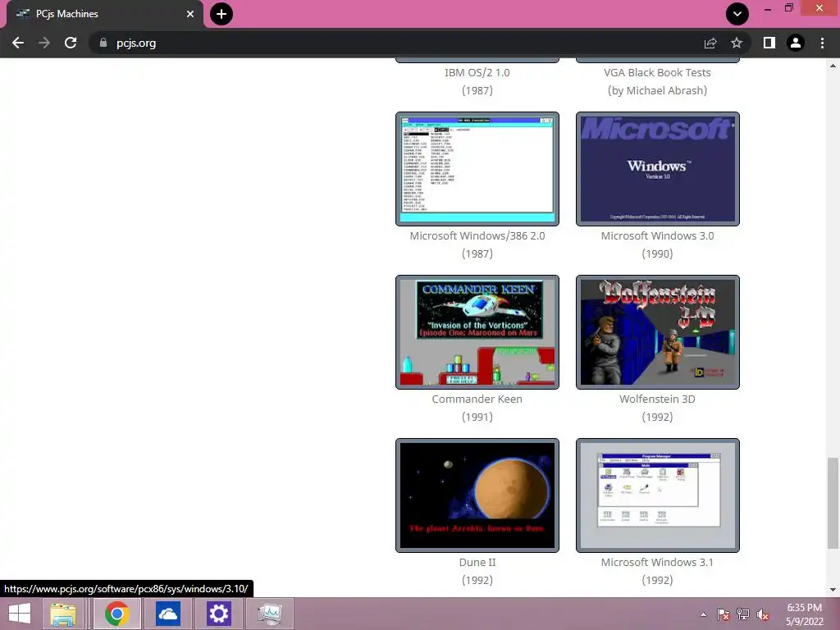Click the Dune II text link

point(477,563)
